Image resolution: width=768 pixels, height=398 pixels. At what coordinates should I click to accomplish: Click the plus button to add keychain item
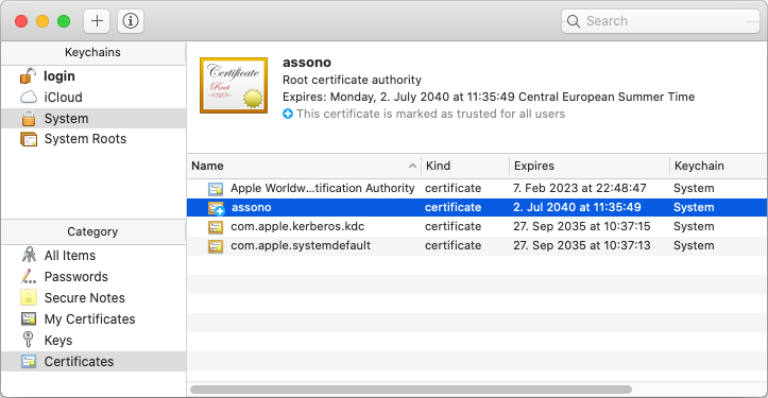point(96,21)
